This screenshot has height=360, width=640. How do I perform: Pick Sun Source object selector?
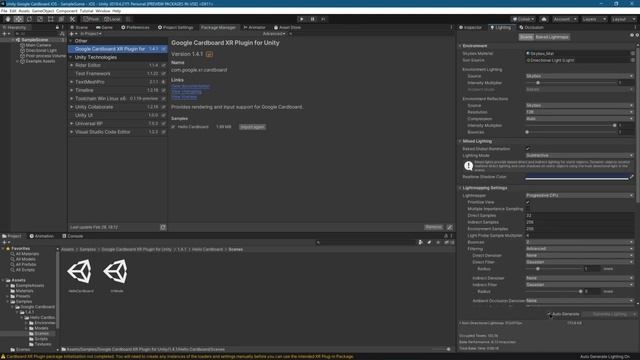633,60
